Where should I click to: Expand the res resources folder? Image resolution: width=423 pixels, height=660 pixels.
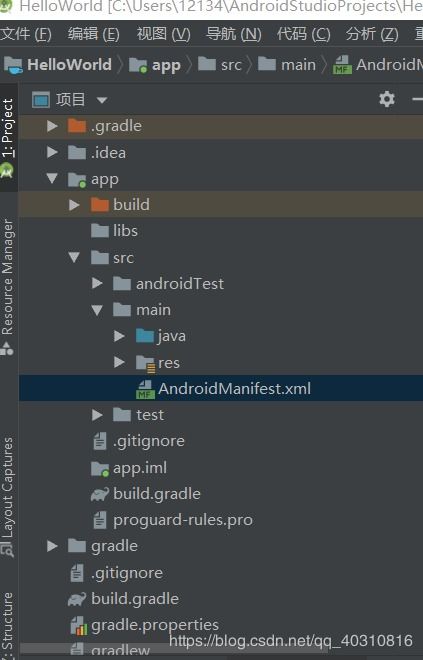tap(119, 362)
